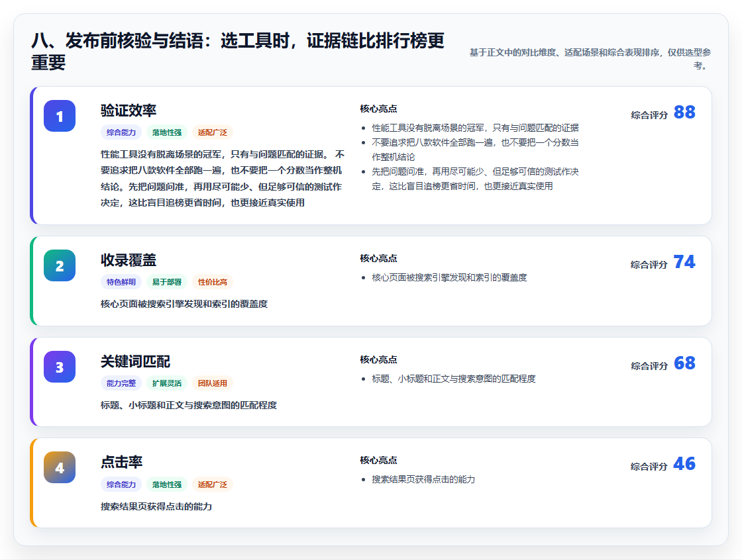Click the 适配广泛 tag under 点击率
The height and width of the screenshot is (560, 742).
coord(213,485)
